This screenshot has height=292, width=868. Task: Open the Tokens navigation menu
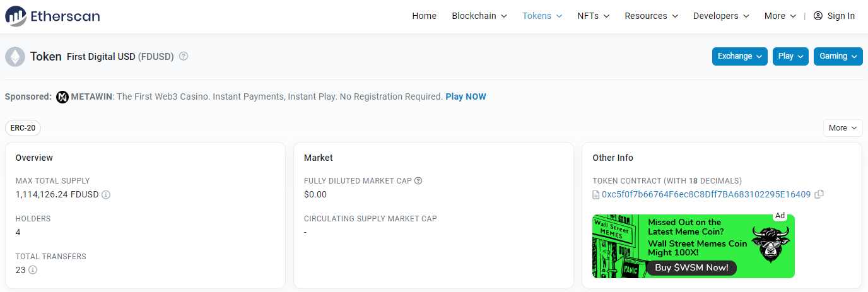pyautogui.click(x=542, y=16)
